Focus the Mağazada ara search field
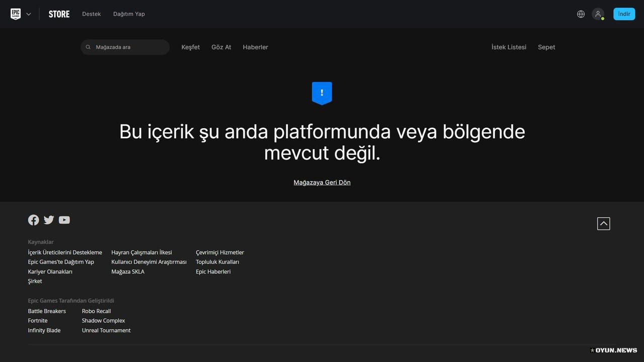This screenshot has width=644, height=362. 125,47
